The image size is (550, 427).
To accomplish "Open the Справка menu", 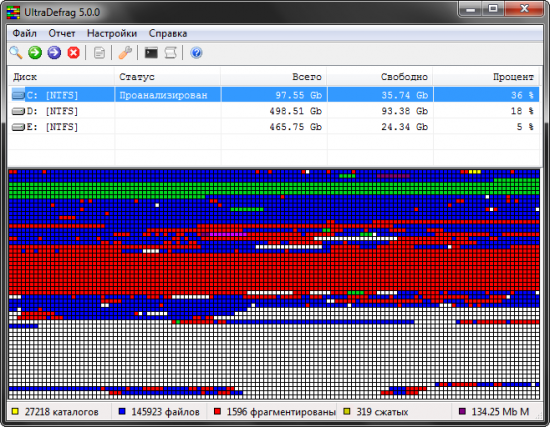I will [x=168, y=33].
